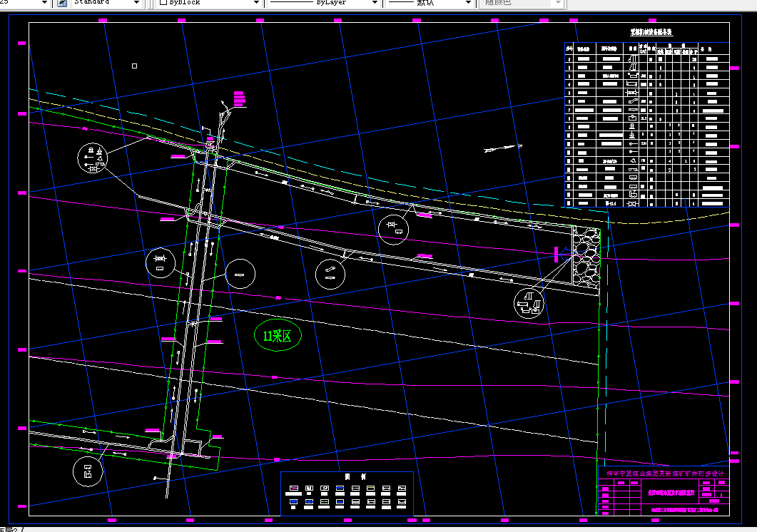This screenshot has height=532, width=757.
Task: Select the north arrow symbol in the drawing
Action: [x=504, y=148]
